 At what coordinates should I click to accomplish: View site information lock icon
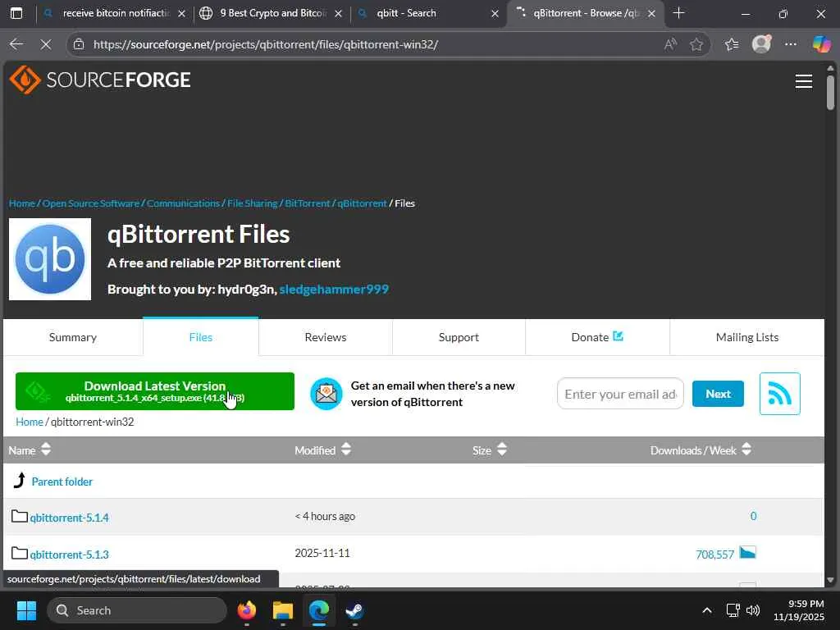pyautogui.click(x=79, y=44)
